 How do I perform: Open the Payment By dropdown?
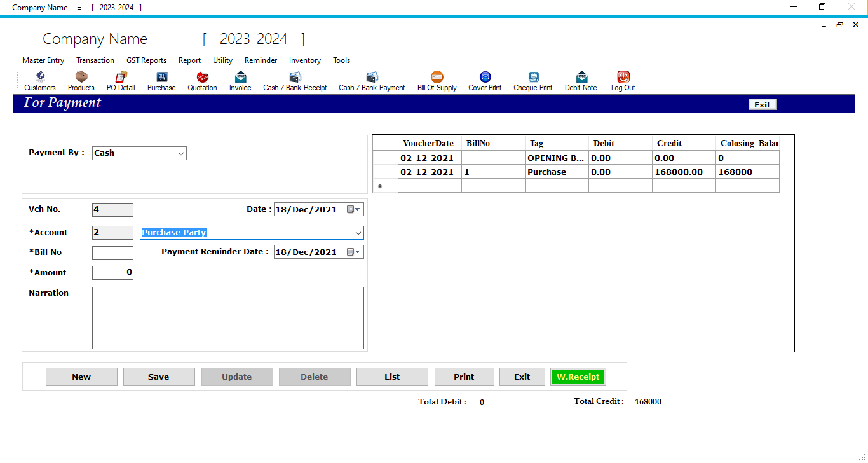180,153
